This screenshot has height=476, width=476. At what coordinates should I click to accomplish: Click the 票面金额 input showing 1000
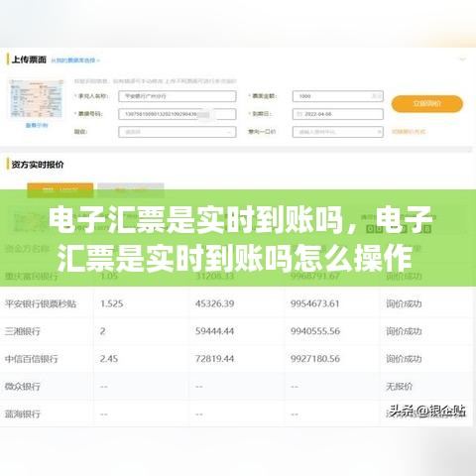click(338, 96)
